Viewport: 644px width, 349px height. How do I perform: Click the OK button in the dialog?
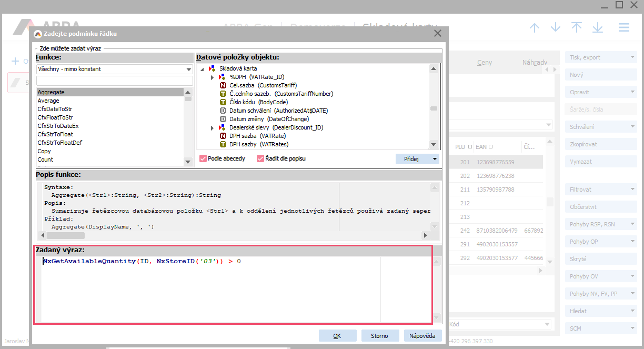coord(337,336)
